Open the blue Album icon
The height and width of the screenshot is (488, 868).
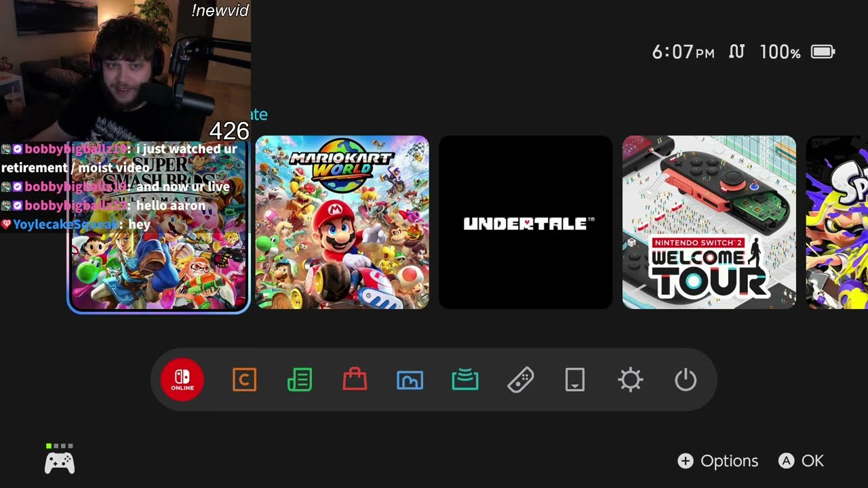click(410, 380)
